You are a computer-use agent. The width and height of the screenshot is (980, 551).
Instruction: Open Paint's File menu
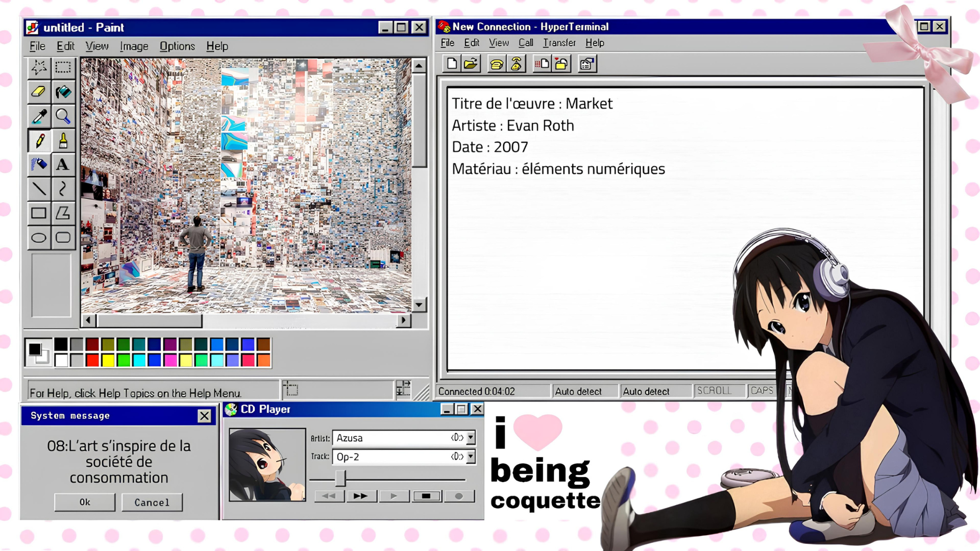point(37,46)
